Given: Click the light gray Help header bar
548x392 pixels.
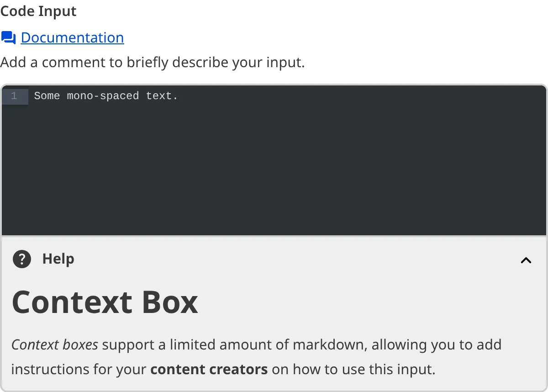Looking at the screenshot, I should click(x=274, y=259).
